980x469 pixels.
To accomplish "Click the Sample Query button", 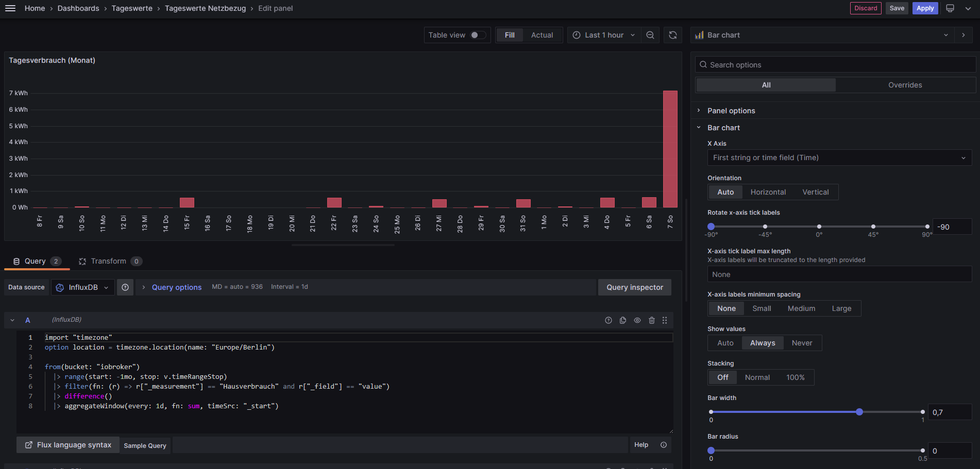I will tap(145, 445).
